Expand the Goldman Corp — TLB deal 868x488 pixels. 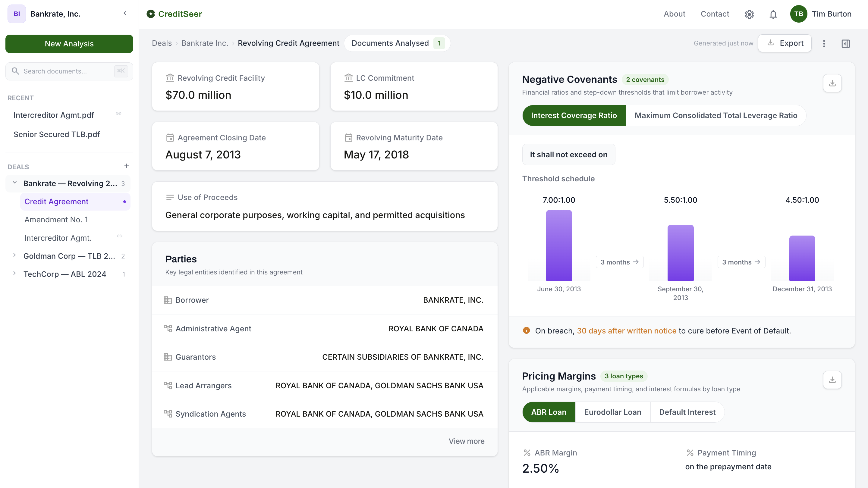14,255
